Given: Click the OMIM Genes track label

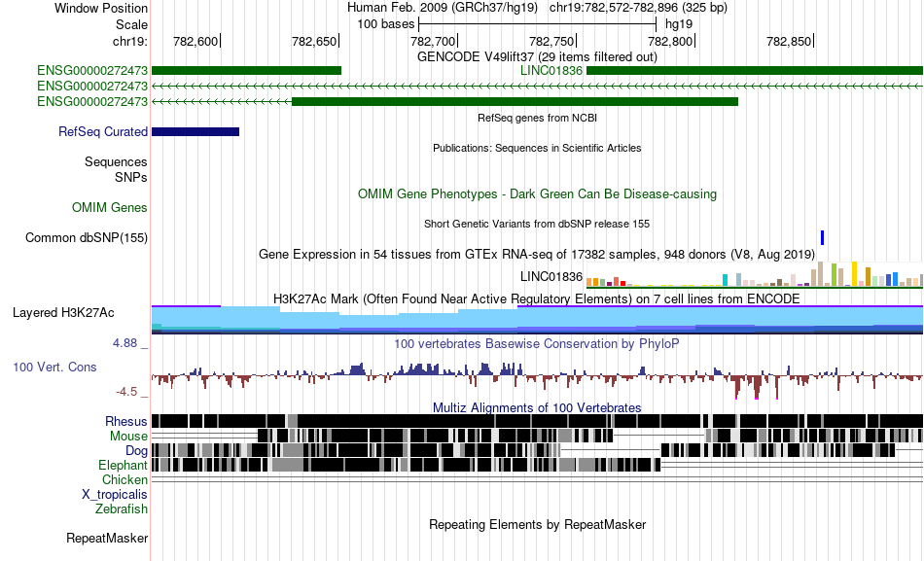Looking at the screenshot, I should [x=110, y=207].
